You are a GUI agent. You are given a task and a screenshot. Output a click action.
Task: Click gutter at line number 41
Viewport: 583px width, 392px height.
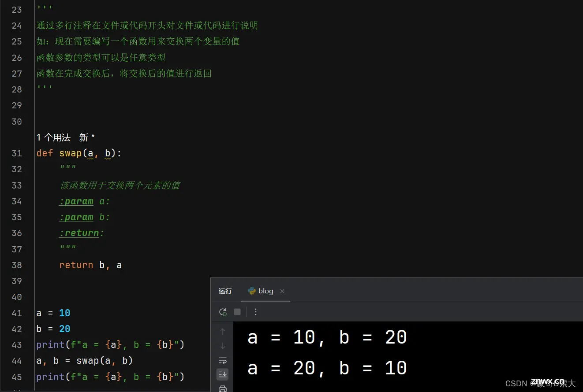point(17,313)
